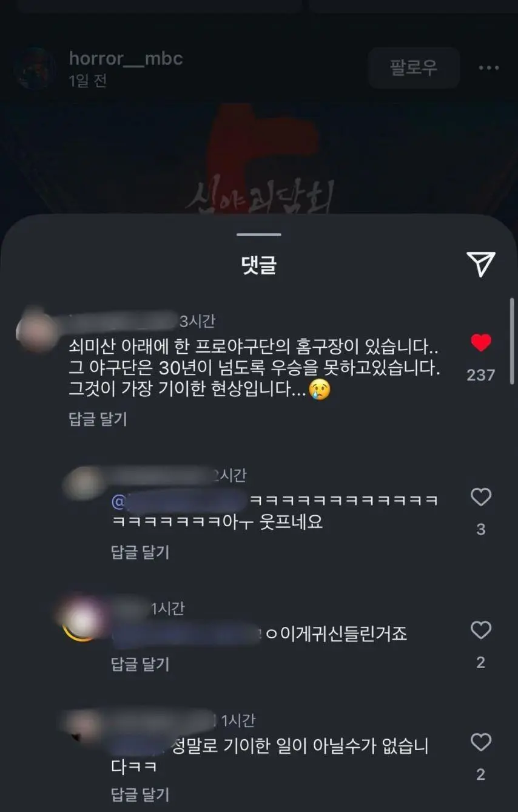Click the 팔로우 follow button
Screen dimensions: 518x812
click(x=414, y=67)
